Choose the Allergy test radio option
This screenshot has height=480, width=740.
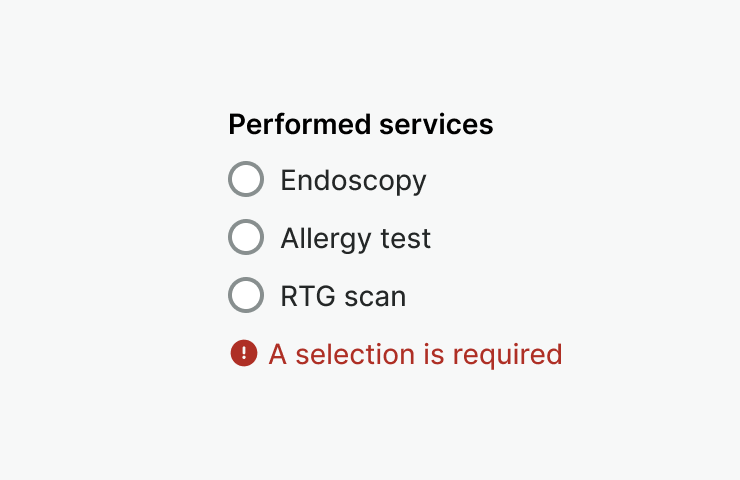246,238
